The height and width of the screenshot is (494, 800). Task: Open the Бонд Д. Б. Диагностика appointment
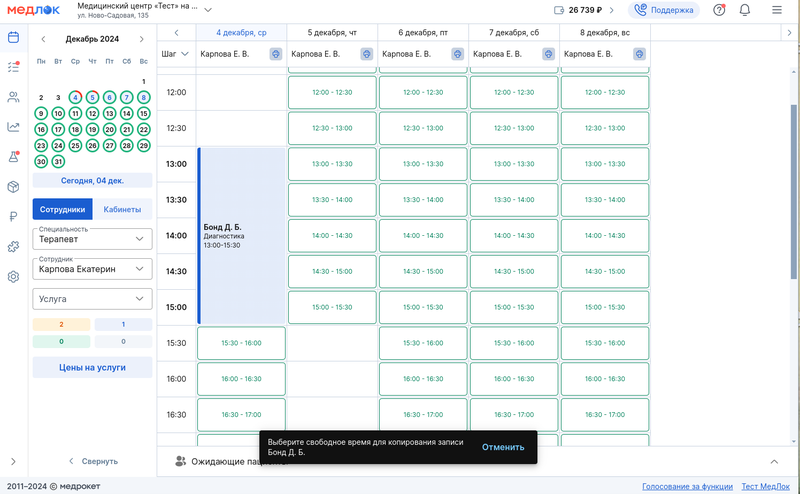pyautogui.click(x=241, y=236)
